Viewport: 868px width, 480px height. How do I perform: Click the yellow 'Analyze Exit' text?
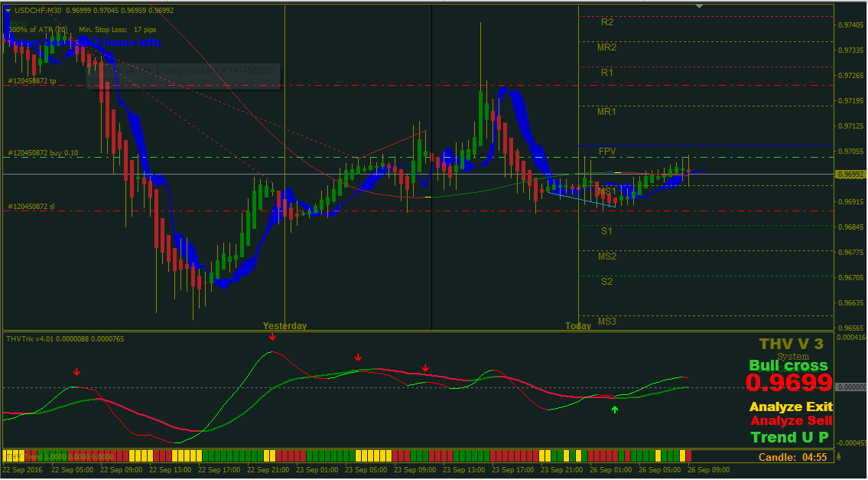(x=791, y=407)
